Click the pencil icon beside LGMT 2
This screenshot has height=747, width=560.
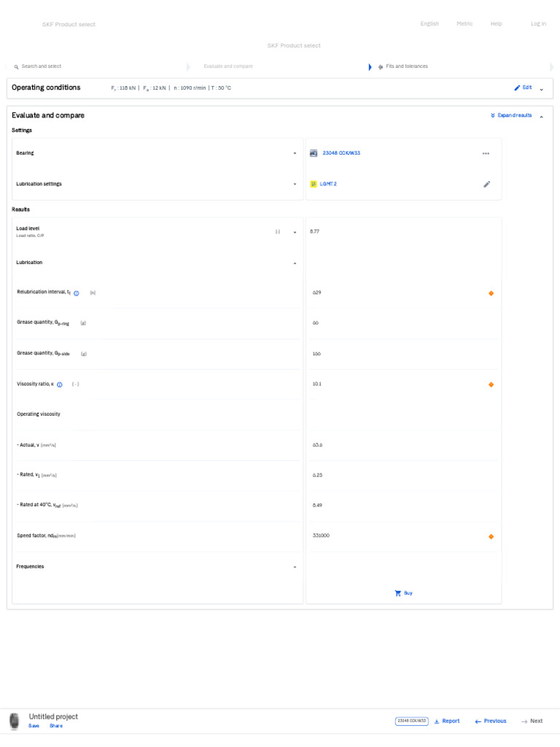click(x=487, y=185)
